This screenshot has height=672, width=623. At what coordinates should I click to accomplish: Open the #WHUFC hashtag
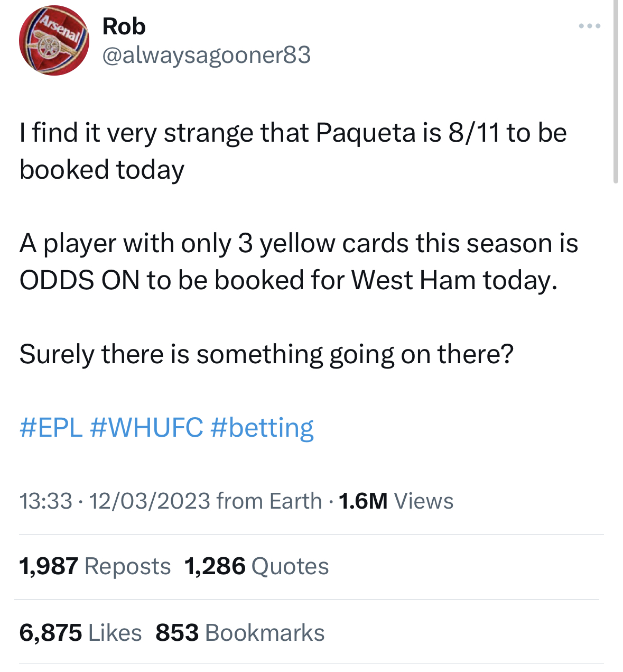point(146,427)
